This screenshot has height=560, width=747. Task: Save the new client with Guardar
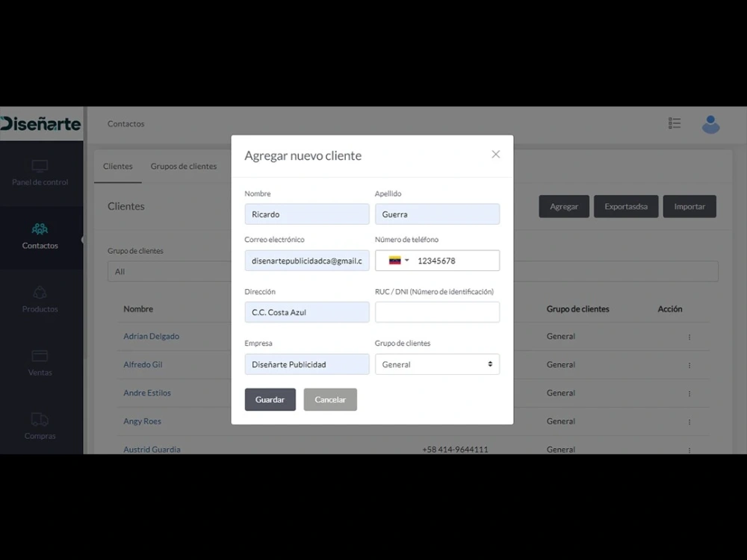(270, 399)
